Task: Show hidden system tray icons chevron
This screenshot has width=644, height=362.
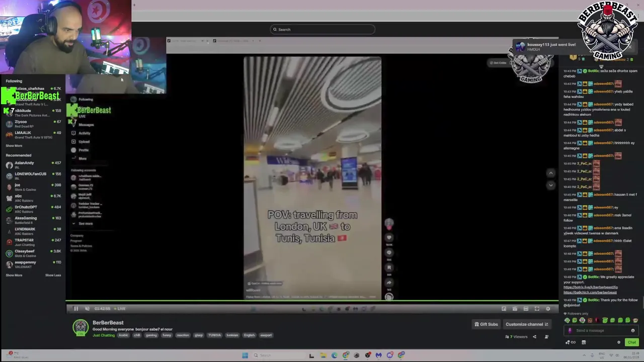Action: pos(584,355)
